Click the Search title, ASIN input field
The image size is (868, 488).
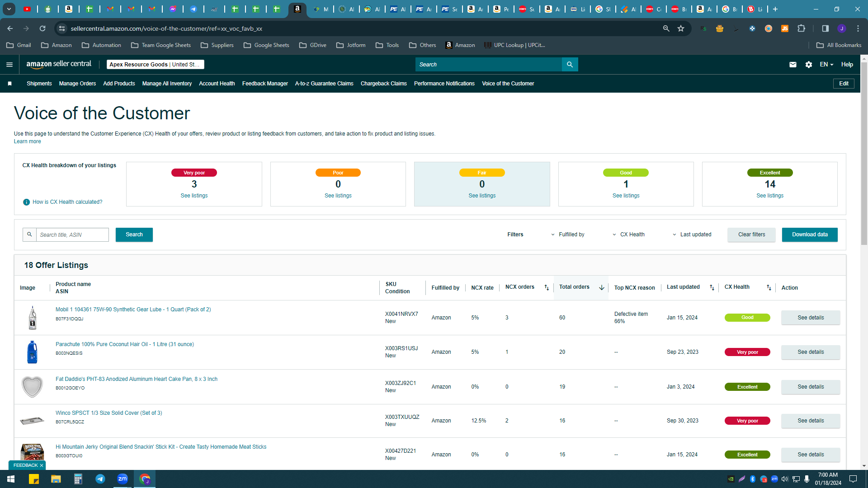tap(72, 235)
